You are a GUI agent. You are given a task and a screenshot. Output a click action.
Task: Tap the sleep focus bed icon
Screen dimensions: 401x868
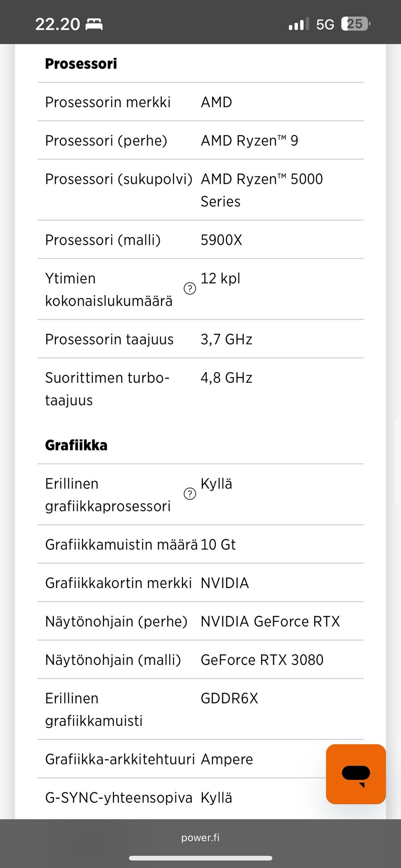click(94, 24)
